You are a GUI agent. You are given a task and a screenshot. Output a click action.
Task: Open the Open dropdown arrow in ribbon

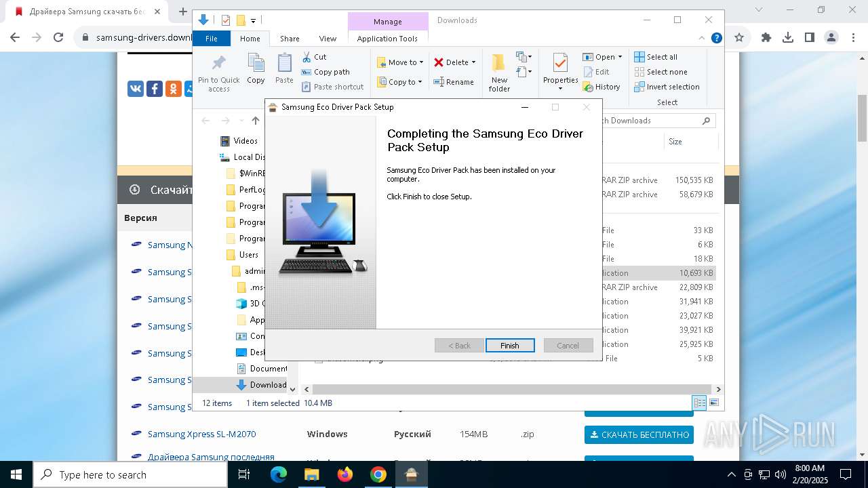point(620,57)
